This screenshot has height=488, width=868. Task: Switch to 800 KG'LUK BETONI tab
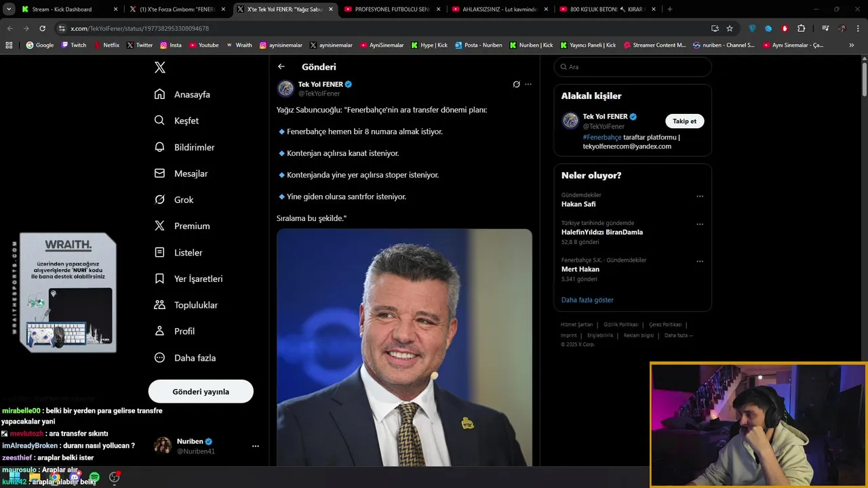click(x=607, y=9)
